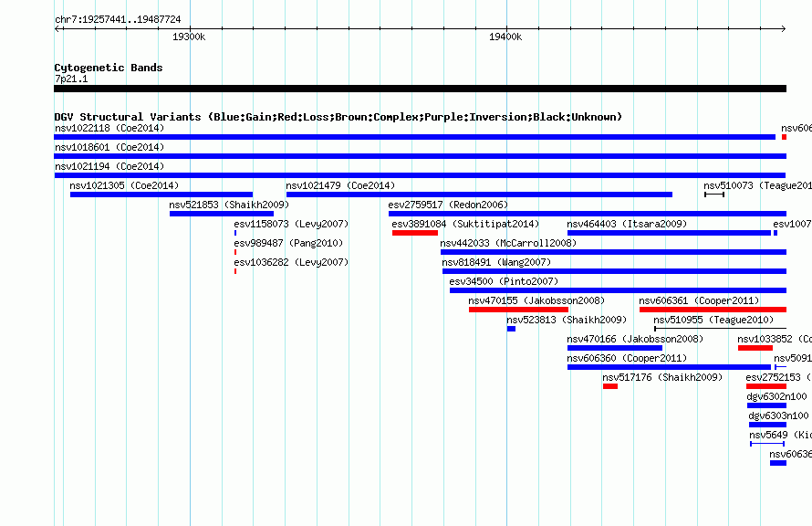Open the dgv6303n100 variant label
The image size is (812, 526).
tap(778, 416)
